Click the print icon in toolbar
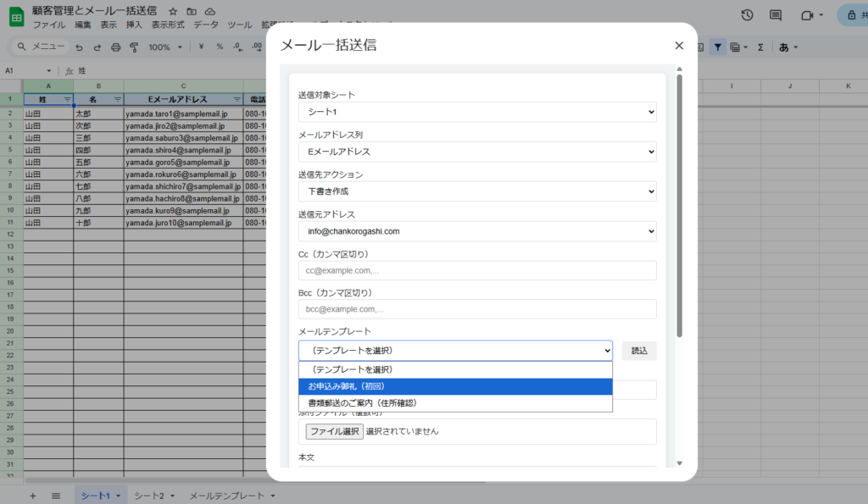 pyautogui.click(x=116, y=47)
